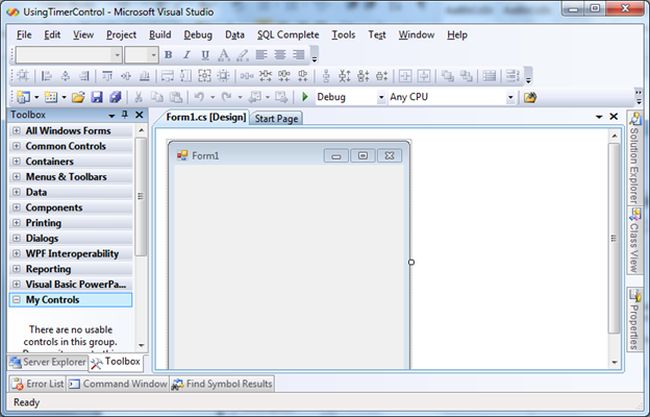Click Align Centers layout icon

65,75
